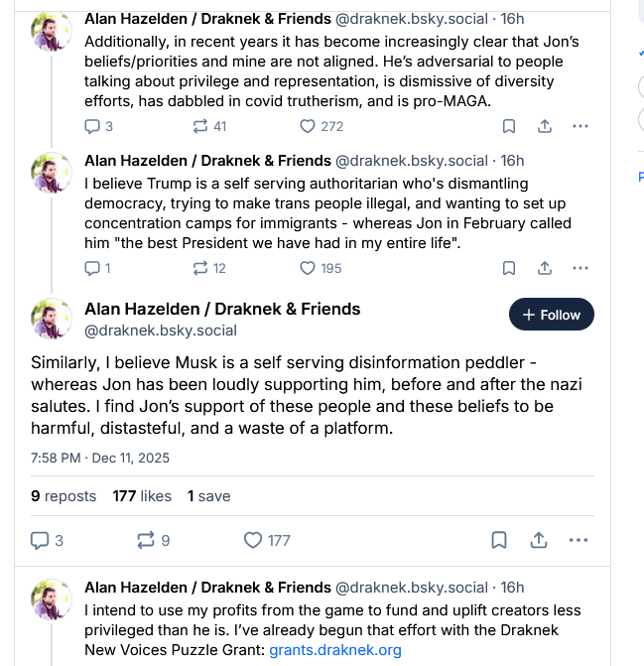Click the Follow button for Alan Hazelden
The width and height of the screenshot is (644, 666).
(551, 315)
